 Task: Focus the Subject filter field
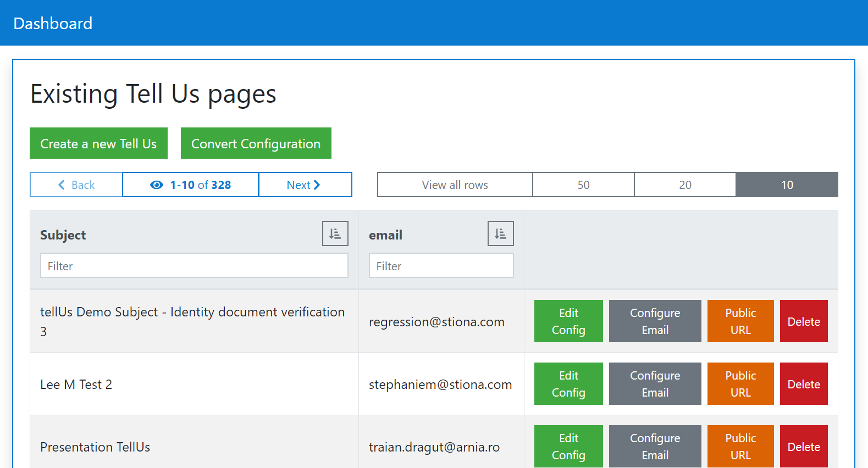[194, 266]
